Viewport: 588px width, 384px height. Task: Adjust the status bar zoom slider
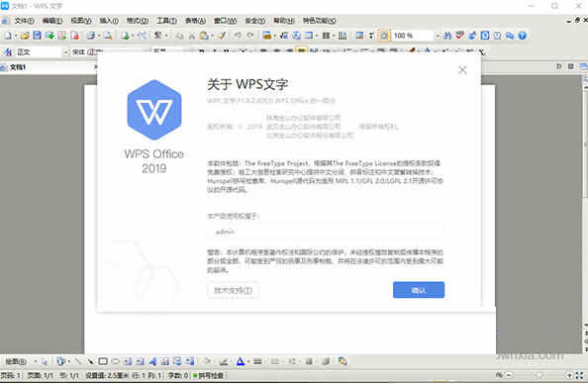click(x=539, y=375)
